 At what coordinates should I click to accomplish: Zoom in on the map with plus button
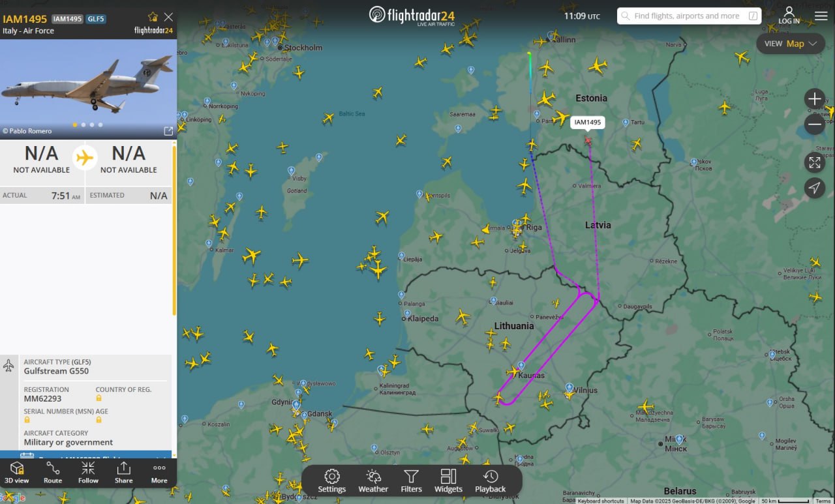[x=814, y=99]
